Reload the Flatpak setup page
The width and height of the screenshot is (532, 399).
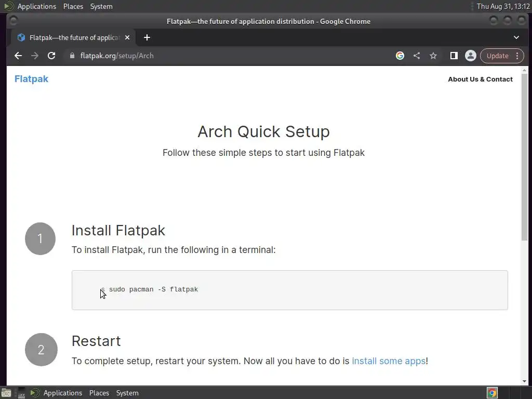click(51, 56)
